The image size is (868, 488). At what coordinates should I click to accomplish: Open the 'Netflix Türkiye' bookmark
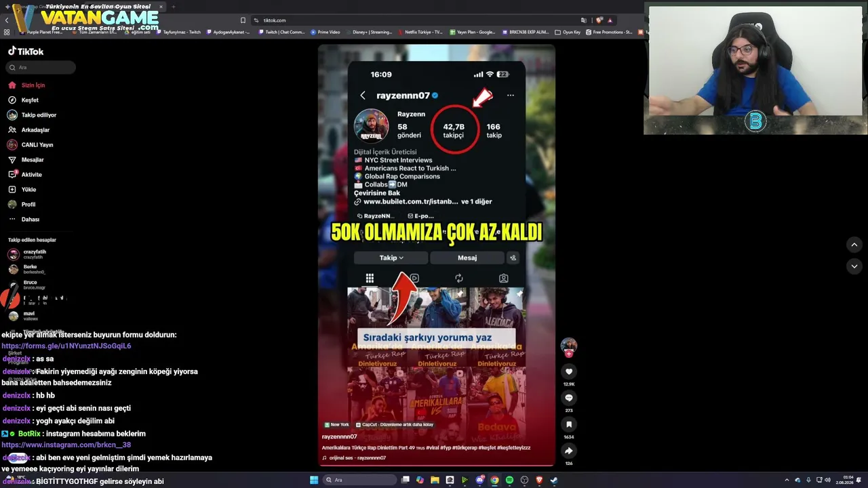[x=420, y=32]
